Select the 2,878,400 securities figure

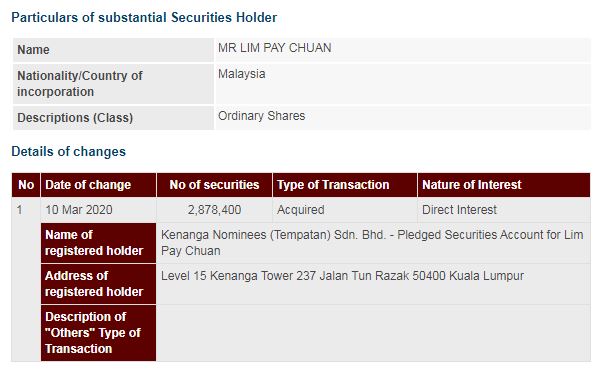(x=215, y=210)
